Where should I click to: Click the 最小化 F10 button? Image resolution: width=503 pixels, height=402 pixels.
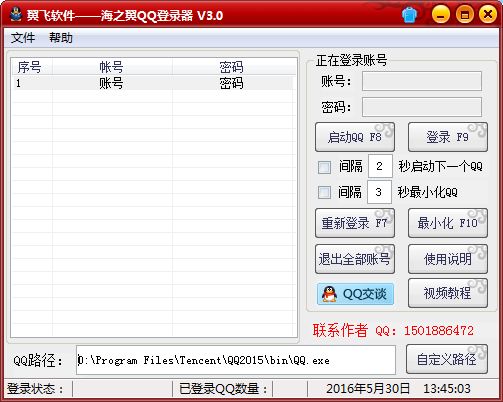pyautogui.click(x=448, y=223)
